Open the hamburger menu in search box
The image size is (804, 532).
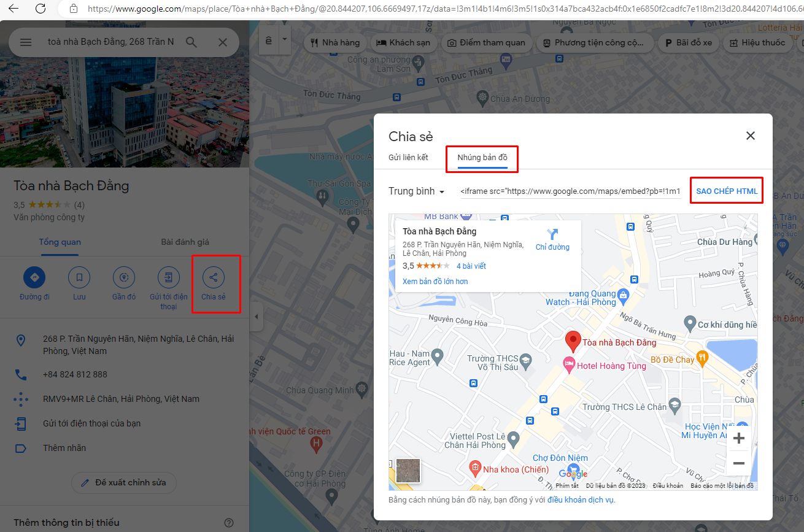pos(26,42)
